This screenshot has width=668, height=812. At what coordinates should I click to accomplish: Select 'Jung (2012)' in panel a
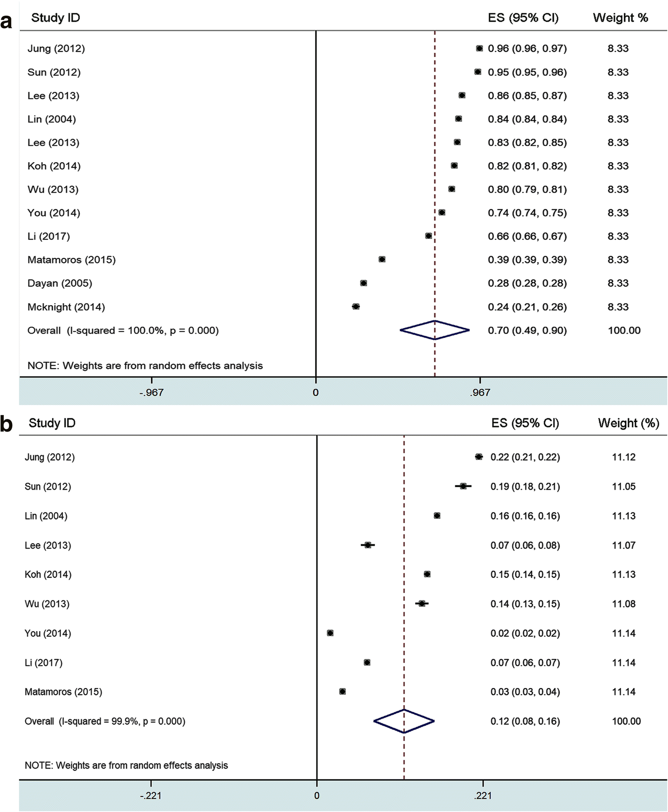click(56, 49)
